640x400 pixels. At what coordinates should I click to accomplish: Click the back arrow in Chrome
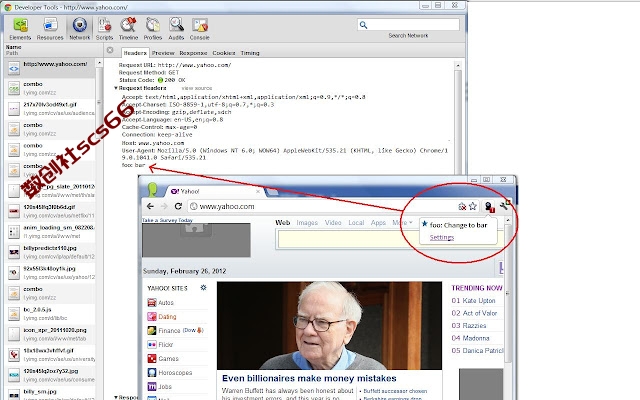click(x=150, y=206)
